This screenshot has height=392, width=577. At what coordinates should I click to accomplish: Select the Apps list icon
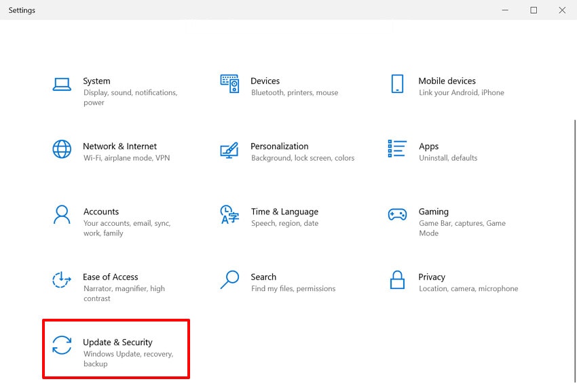point(397,149)
